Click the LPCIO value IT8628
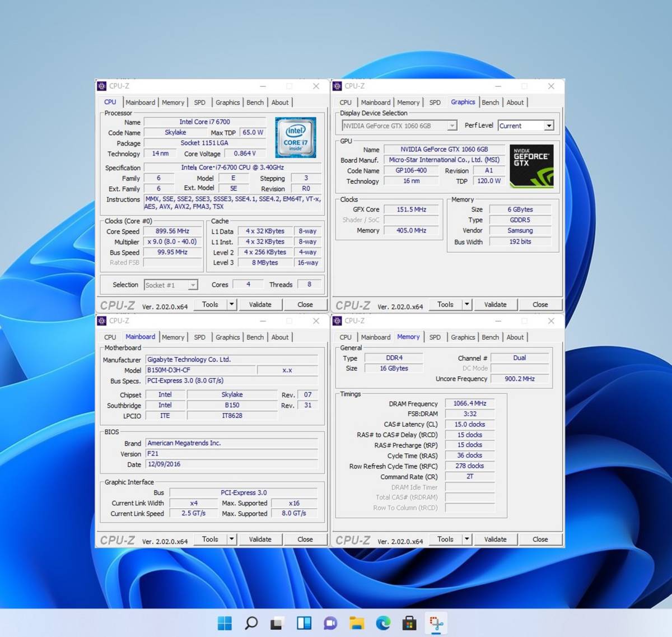This screenshot has height=637, width=672. click(x=232, y=416)
